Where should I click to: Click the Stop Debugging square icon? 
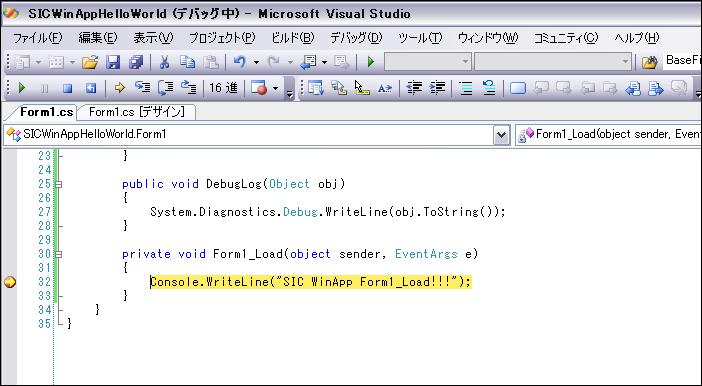68,88
